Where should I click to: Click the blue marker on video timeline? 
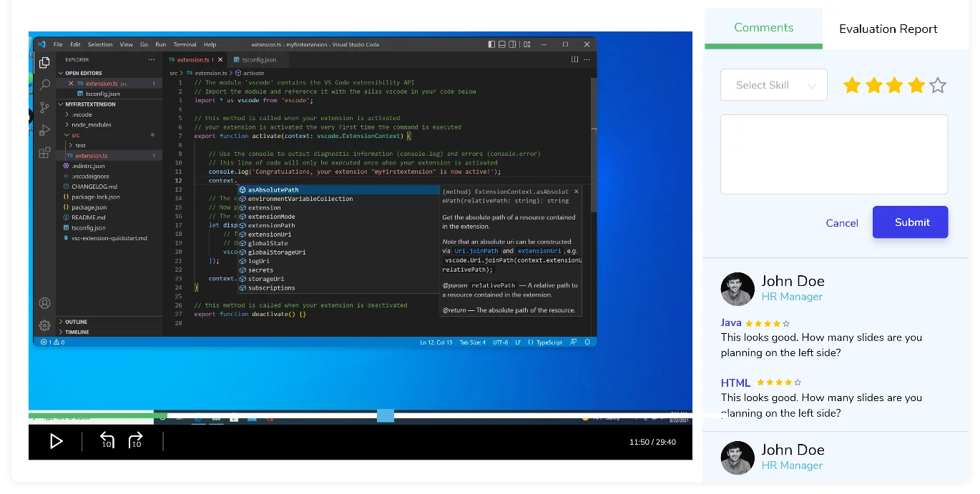coord(386,415)
